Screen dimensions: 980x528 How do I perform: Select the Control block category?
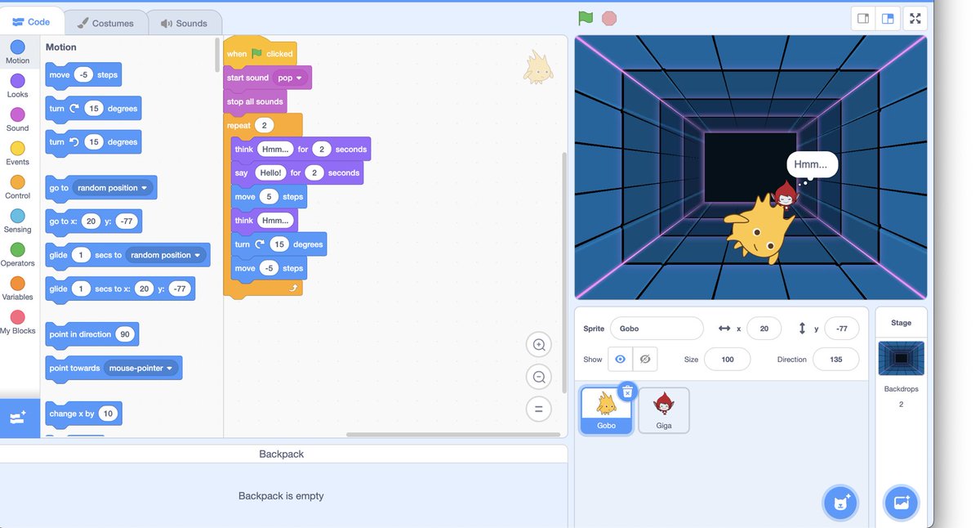17,187
